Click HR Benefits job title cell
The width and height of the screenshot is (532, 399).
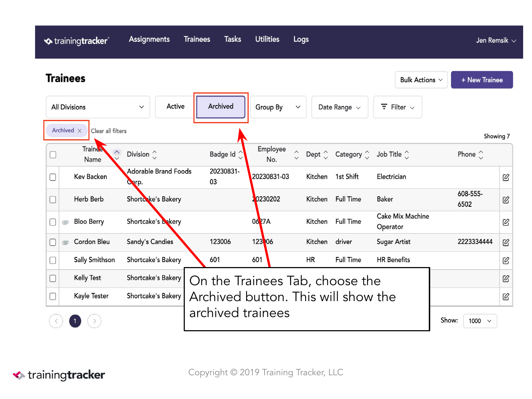point(393,260)
